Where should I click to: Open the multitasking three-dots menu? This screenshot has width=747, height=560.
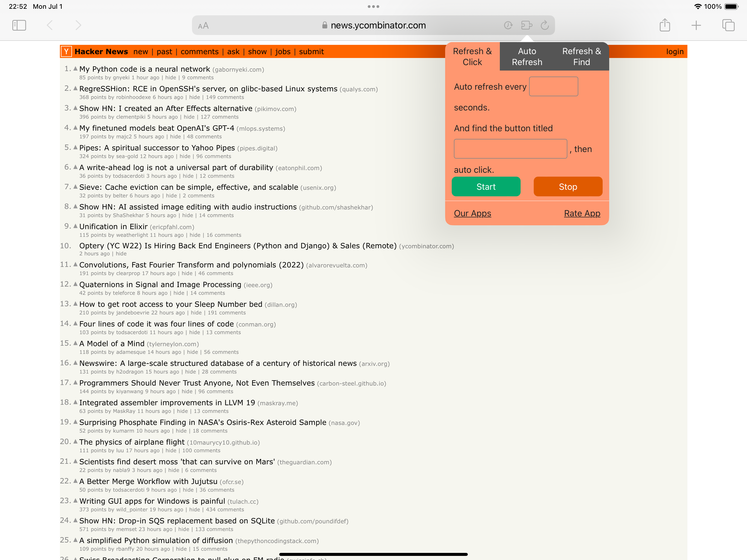(373, 6)
